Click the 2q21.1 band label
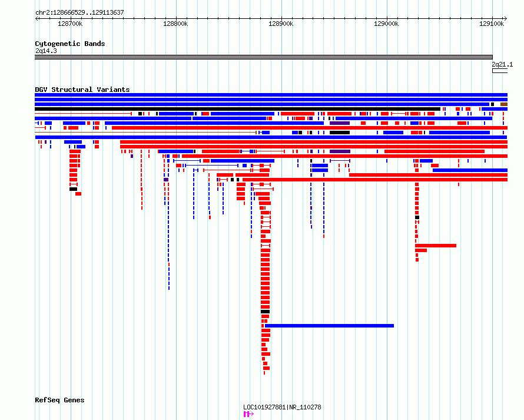The height and width of the screenshot is (420, 524). [502, 64]
